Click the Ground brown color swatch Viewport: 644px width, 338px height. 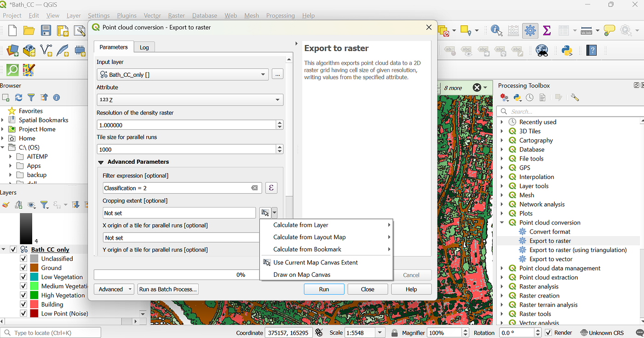(x=34, y=268)
